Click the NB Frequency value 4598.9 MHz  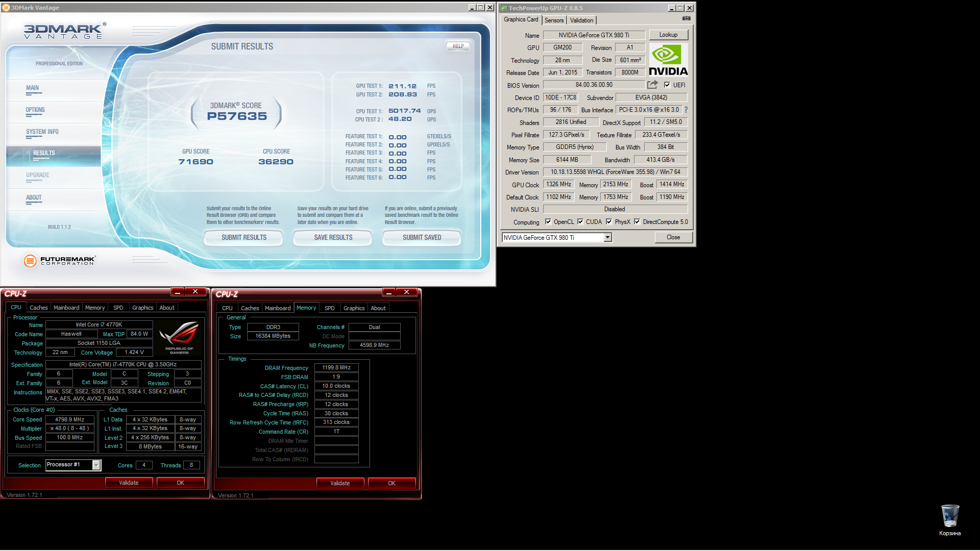tap(374, 345)
